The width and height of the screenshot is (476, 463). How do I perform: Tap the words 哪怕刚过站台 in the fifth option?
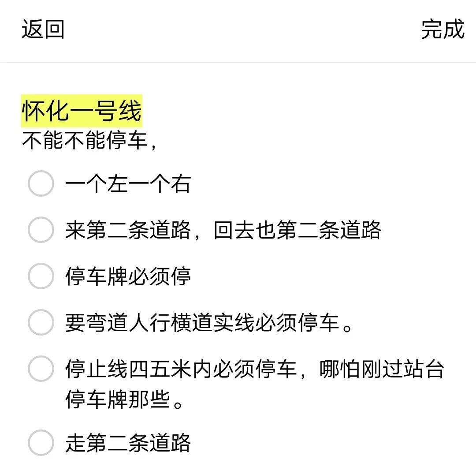pyautogui.click(x=382, y=369)
